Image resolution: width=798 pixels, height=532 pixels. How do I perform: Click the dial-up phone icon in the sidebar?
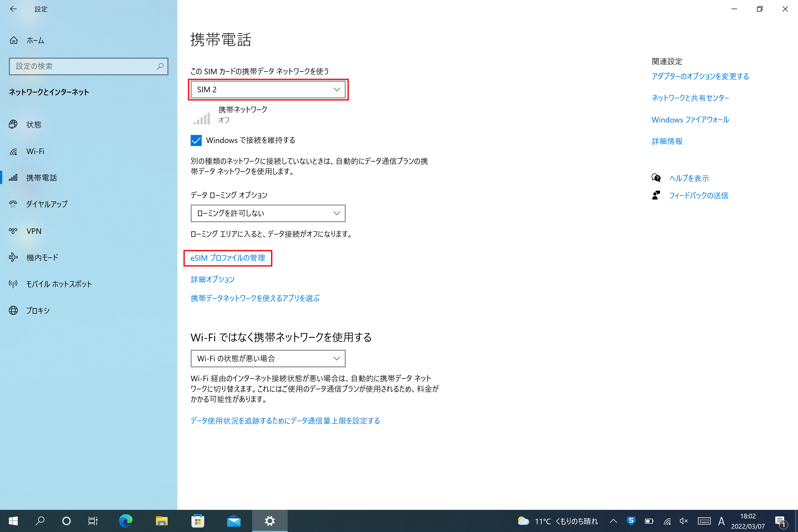pos(13,204)
